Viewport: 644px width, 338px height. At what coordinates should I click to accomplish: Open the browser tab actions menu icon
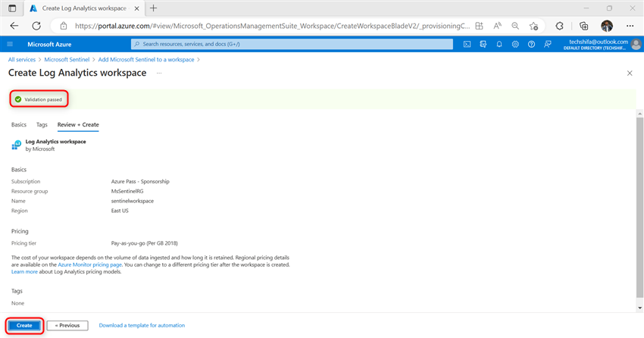pos(12,8)
